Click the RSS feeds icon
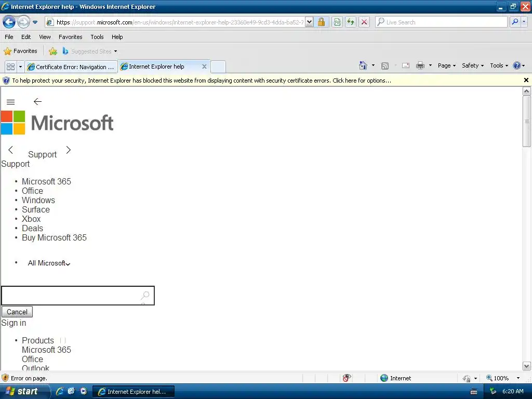This screenshot has height=399, width=532. point(385,66)
